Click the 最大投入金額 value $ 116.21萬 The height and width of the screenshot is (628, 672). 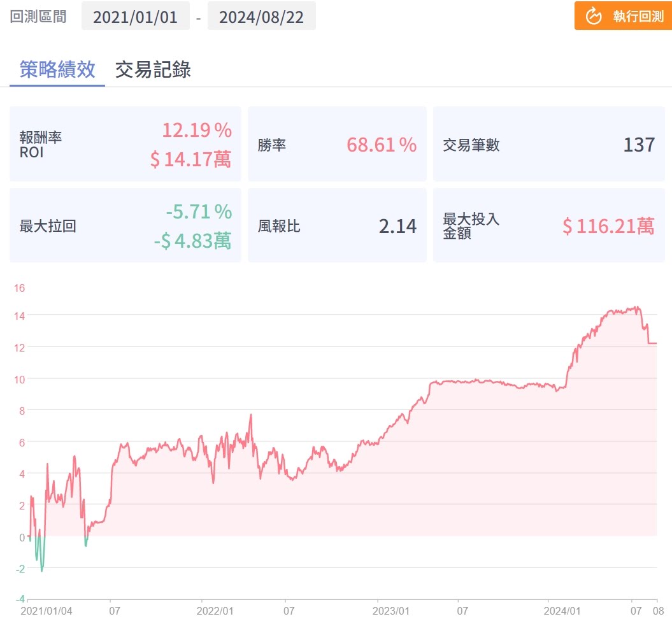click(608, 225)
